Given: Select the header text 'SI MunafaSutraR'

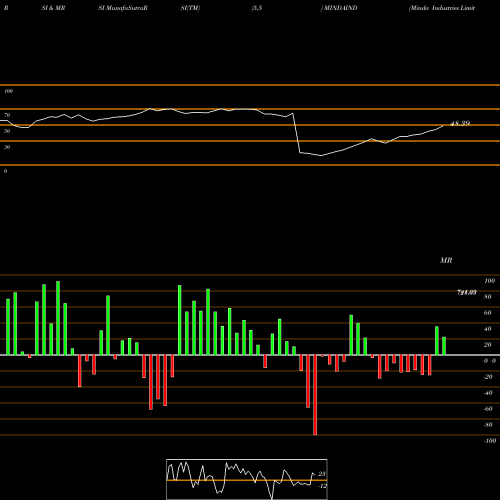Looking at the screenshot, I should click(123, 8).
